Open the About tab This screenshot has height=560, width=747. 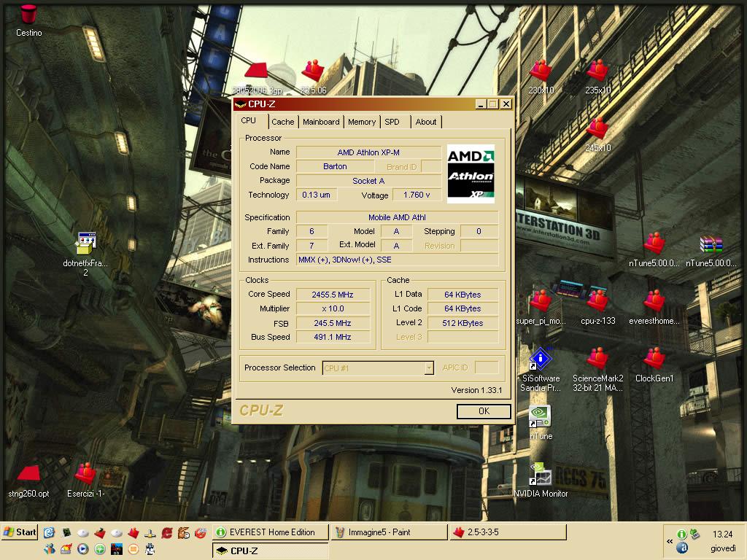click(426, 122)
